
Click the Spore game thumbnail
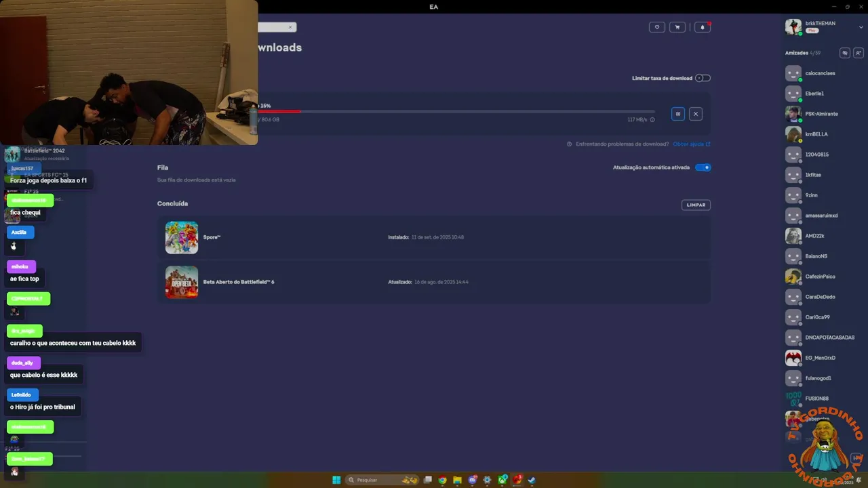182,237
